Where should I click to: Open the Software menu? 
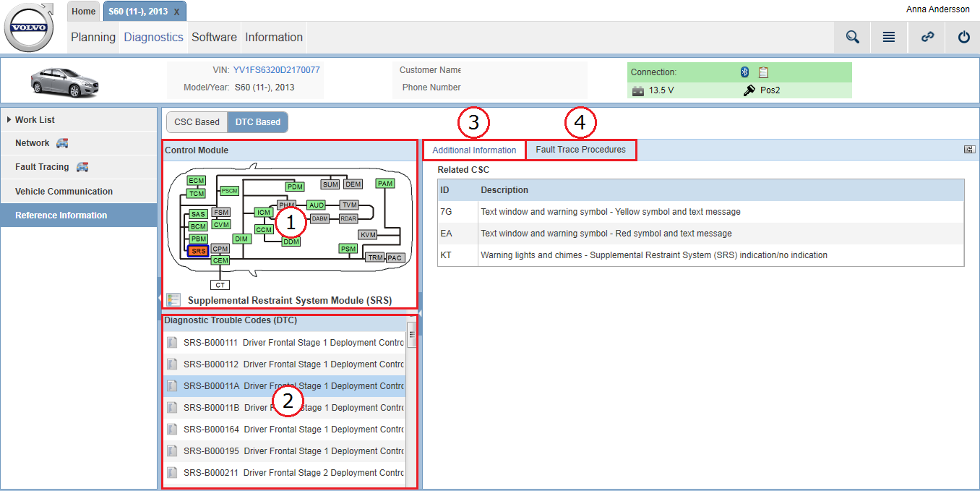pos(214,38)
